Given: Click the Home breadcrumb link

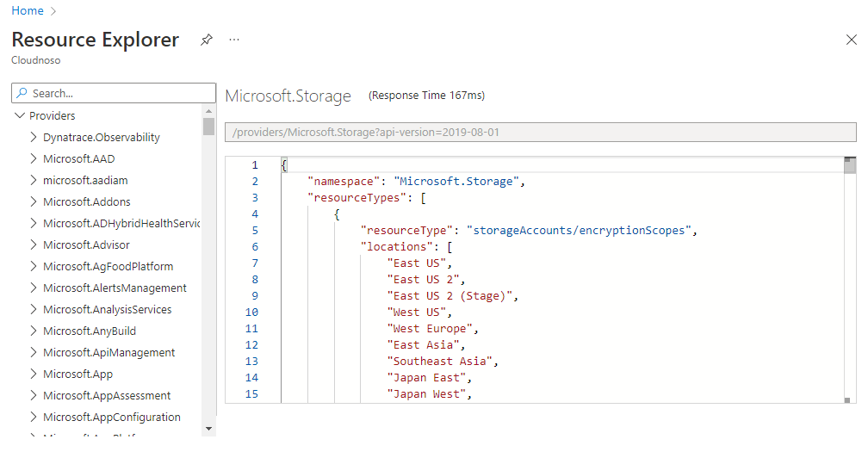Looking at the screenshot, I should [28, 10].
